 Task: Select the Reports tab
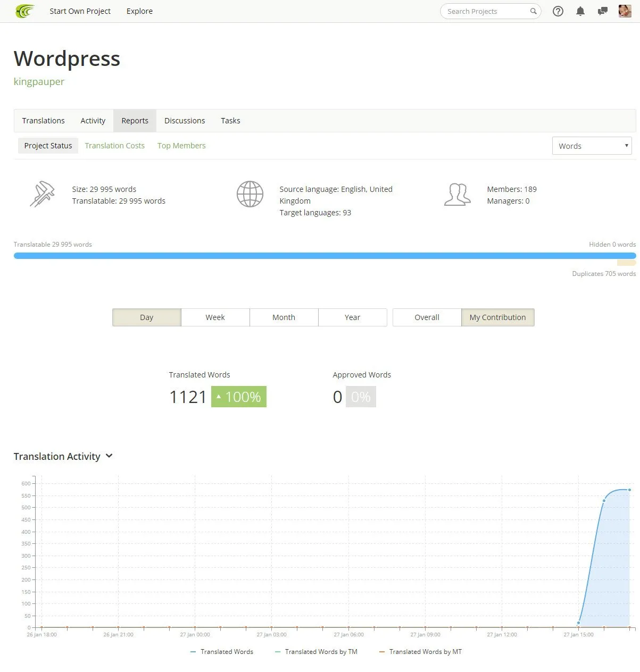point(135,121)
